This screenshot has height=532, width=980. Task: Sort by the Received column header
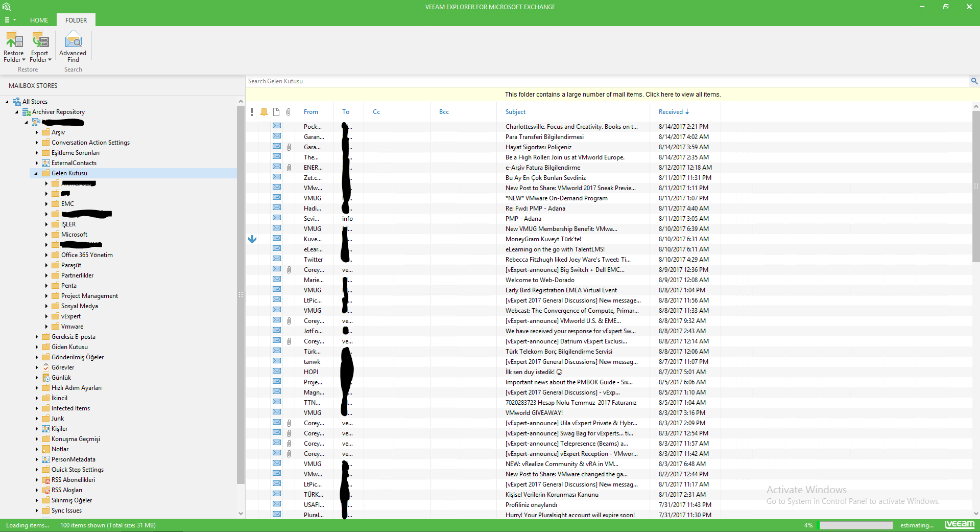(x=674, y=112)
